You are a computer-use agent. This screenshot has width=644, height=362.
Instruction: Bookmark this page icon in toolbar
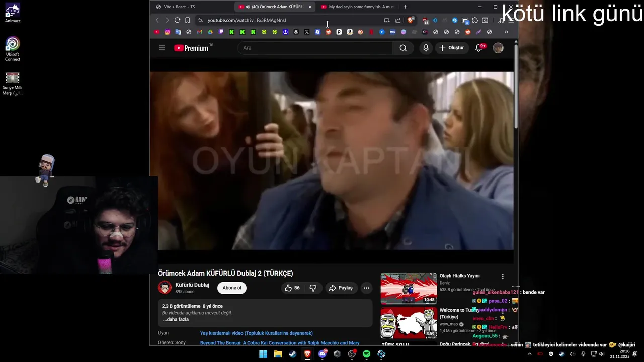coord(187,20)
